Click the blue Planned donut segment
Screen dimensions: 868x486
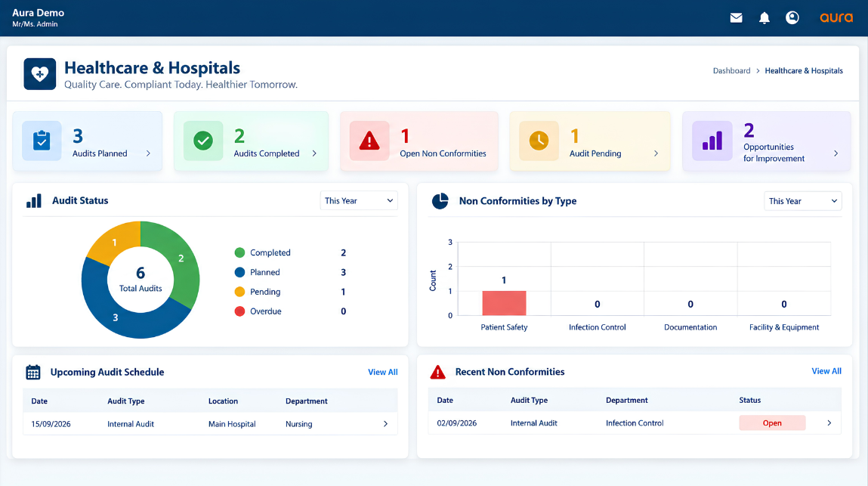[115, 317]
